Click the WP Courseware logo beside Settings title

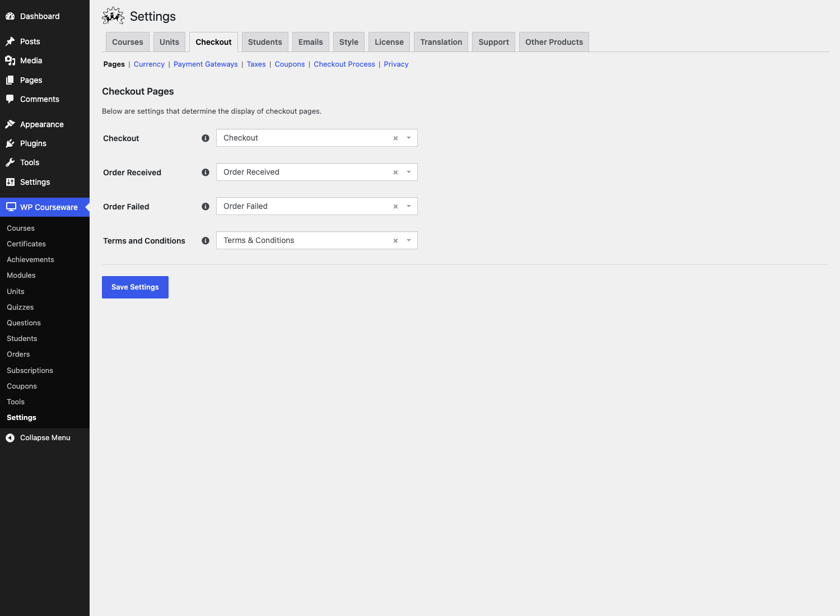click(113, 16)
